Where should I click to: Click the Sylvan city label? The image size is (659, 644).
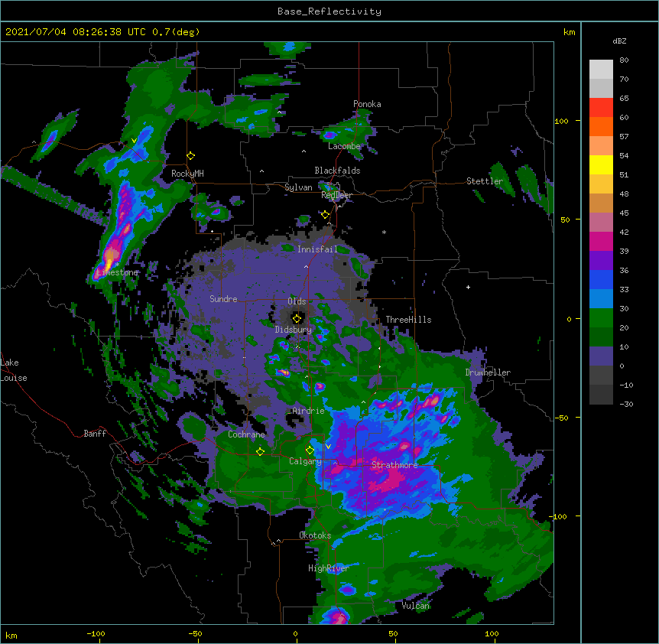click(x=298, y=187)
